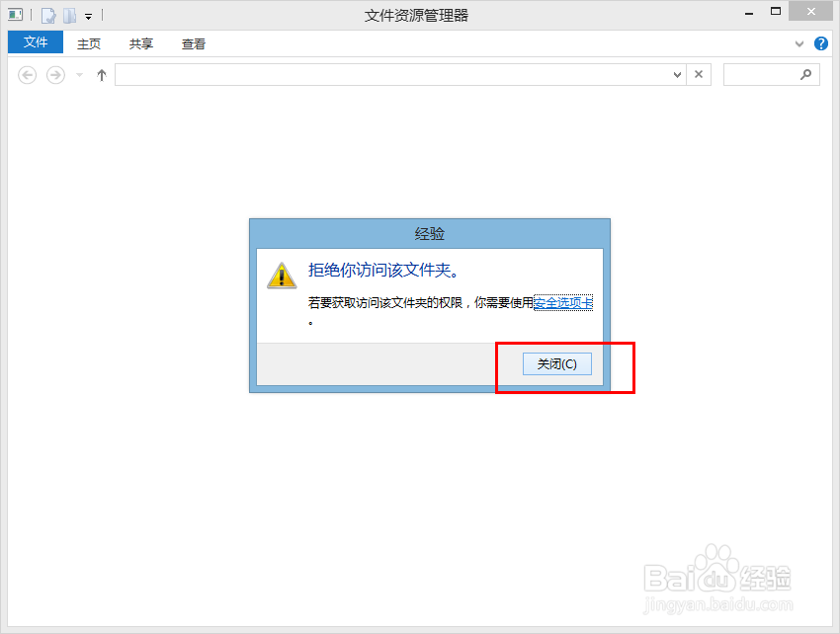Open the Quick Access Toolbar customization menu
Image resolution: width=840 pixels, height=634 pixels.
[87, 16]
